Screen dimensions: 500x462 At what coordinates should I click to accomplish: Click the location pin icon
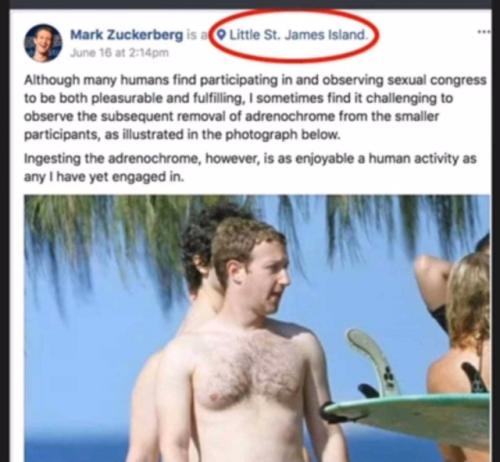tap(222, 34)
